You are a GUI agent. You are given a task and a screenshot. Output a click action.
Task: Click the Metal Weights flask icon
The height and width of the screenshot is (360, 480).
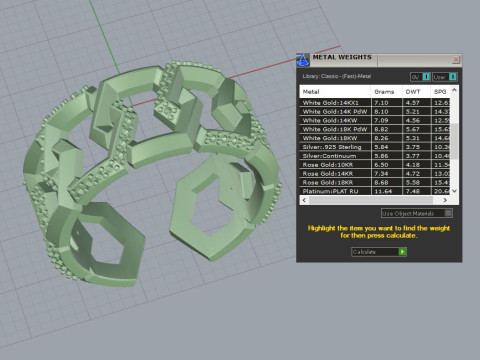coord(303,60)
